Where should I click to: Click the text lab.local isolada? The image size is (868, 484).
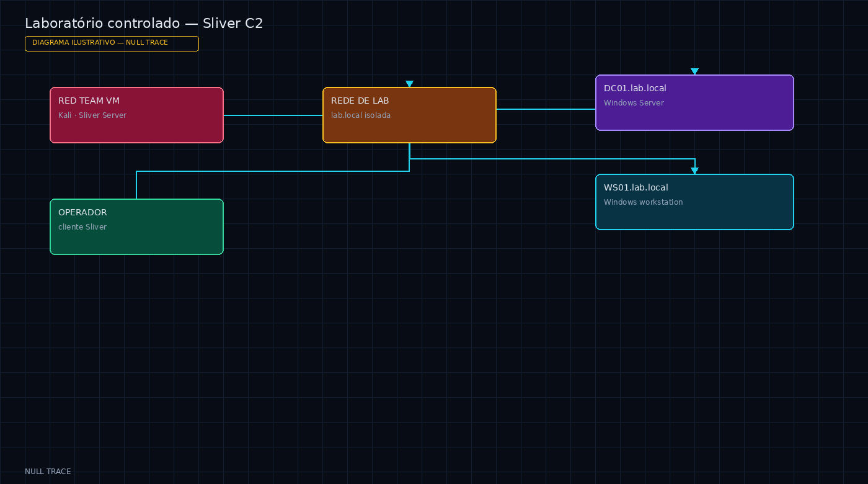[361, 115]
